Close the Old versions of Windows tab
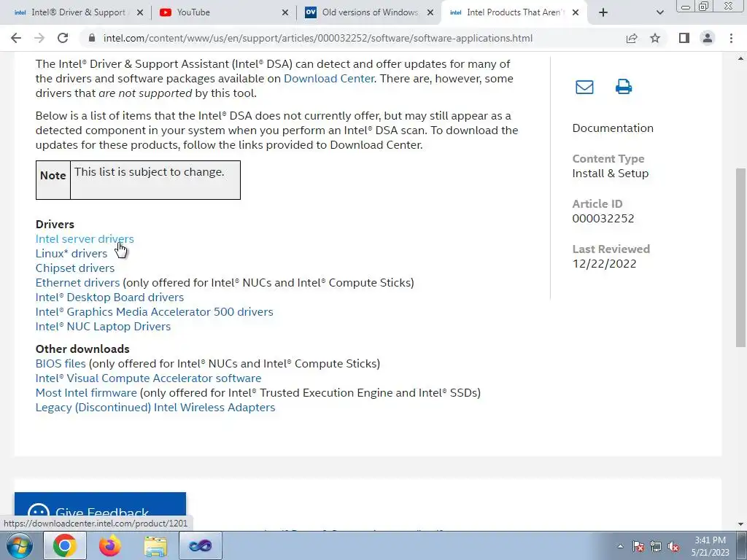This screenshot has height=560, width=747. click(430, 12)
